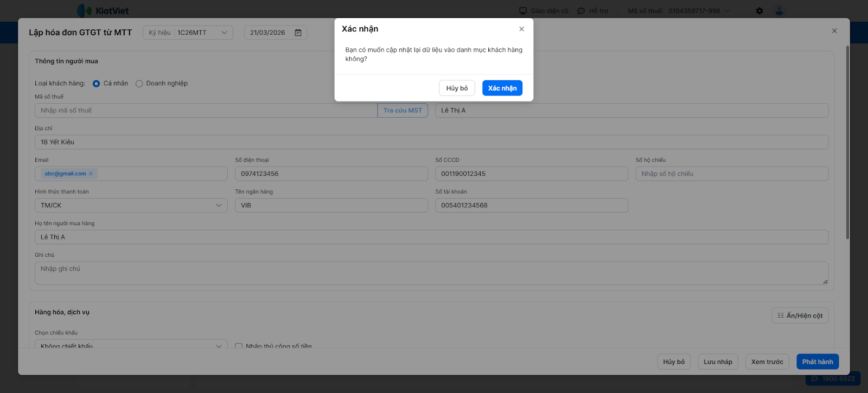Expand the Ký hiệu 1C26MTT dropdown

[224, 33]
